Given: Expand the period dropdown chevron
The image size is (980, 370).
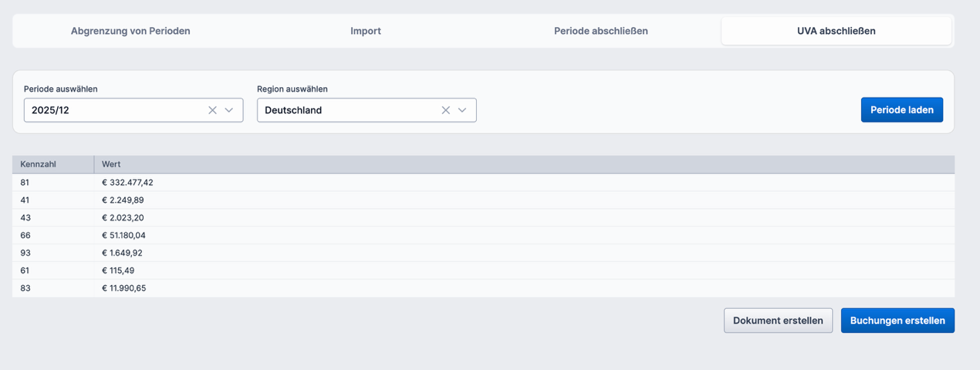Looking at the screenshot, I should point(229,110).
